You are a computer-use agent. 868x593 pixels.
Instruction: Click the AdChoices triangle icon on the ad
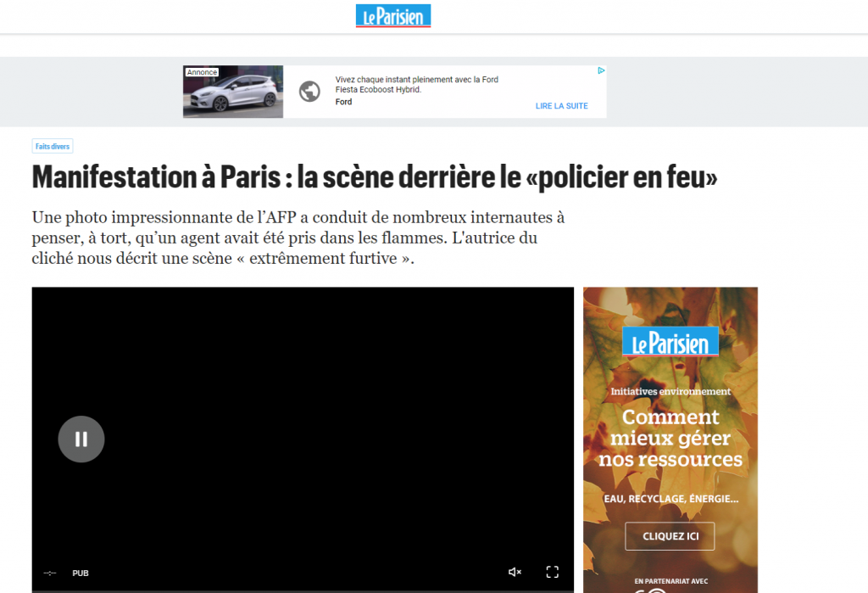click(x=601, y=71)
